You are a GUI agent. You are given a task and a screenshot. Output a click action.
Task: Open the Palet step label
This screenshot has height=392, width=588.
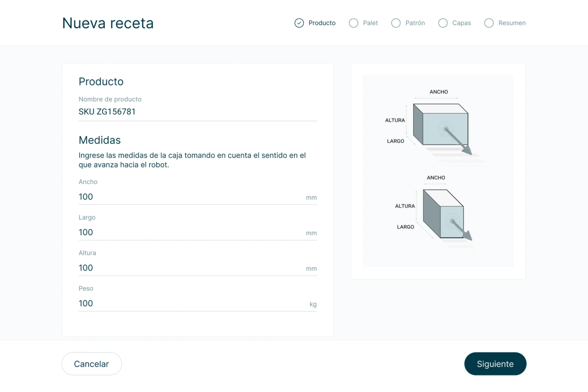[x=370, y=23]
